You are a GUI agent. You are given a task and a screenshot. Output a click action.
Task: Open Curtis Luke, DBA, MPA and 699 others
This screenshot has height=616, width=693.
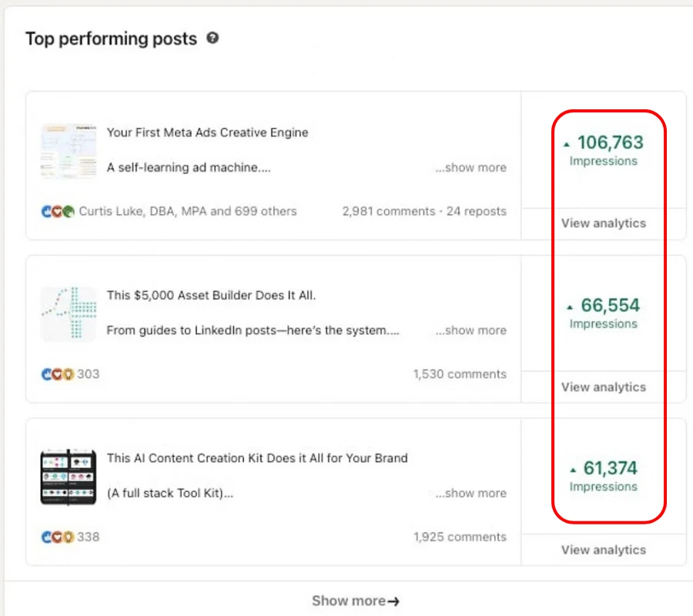coord(187,211)
